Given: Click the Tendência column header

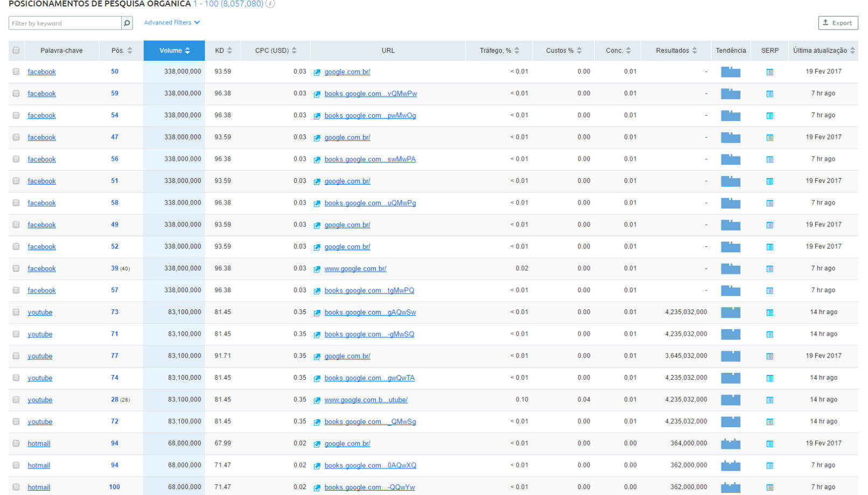Looking at the screenshot, I should (x=731, y=51).
